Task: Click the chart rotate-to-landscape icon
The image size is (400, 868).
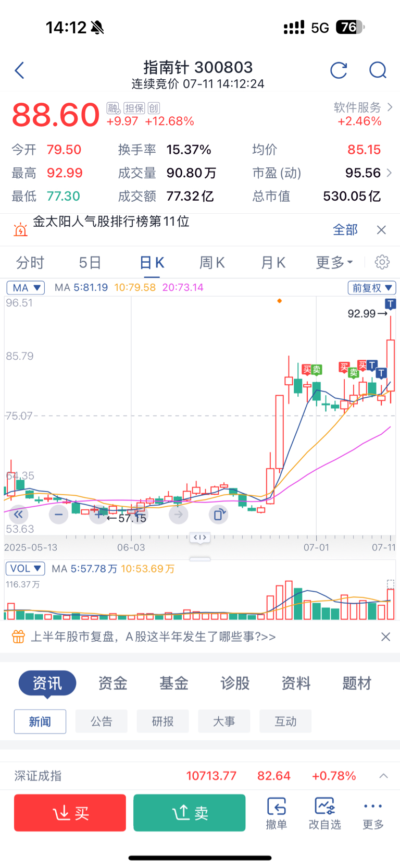Action: [218, 515]
